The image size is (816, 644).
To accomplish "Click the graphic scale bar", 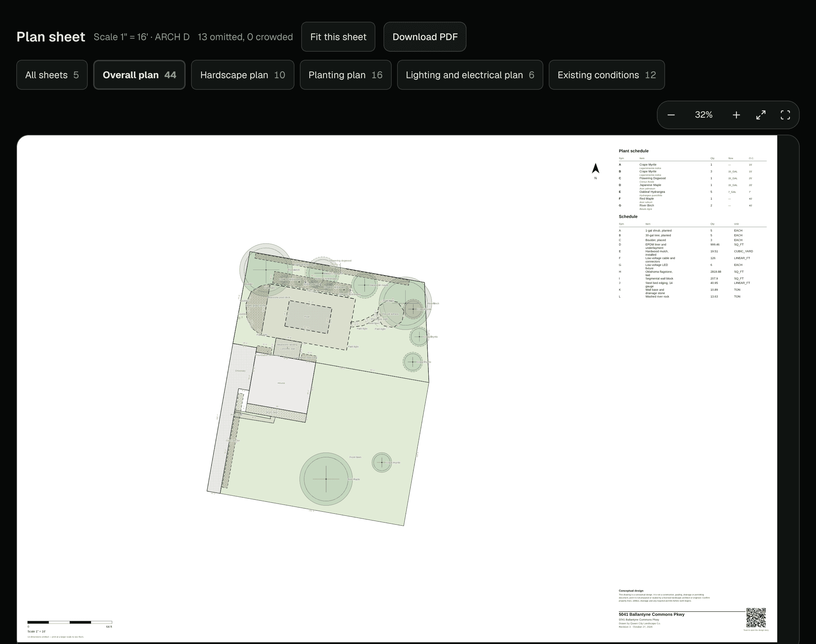I will (x=70, y=622).
